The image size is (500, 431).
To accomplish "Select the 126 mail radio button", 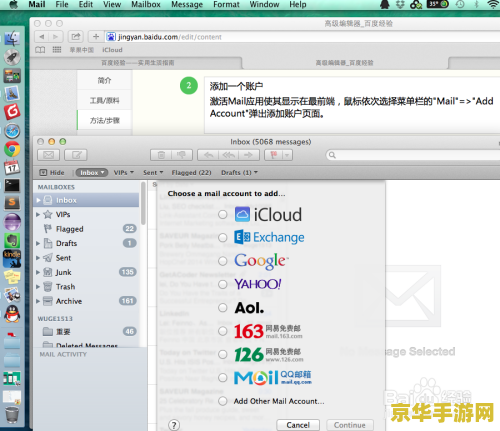I will pyautogui.click(x=223, y=354).
